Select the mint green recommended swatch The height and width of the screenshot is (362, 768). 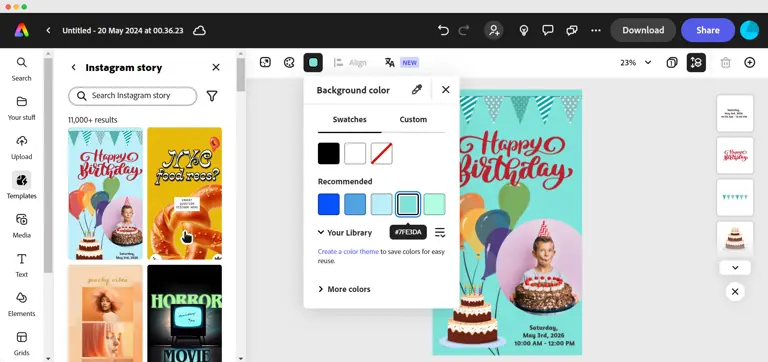pyautogui.click(x=434, y=204)
